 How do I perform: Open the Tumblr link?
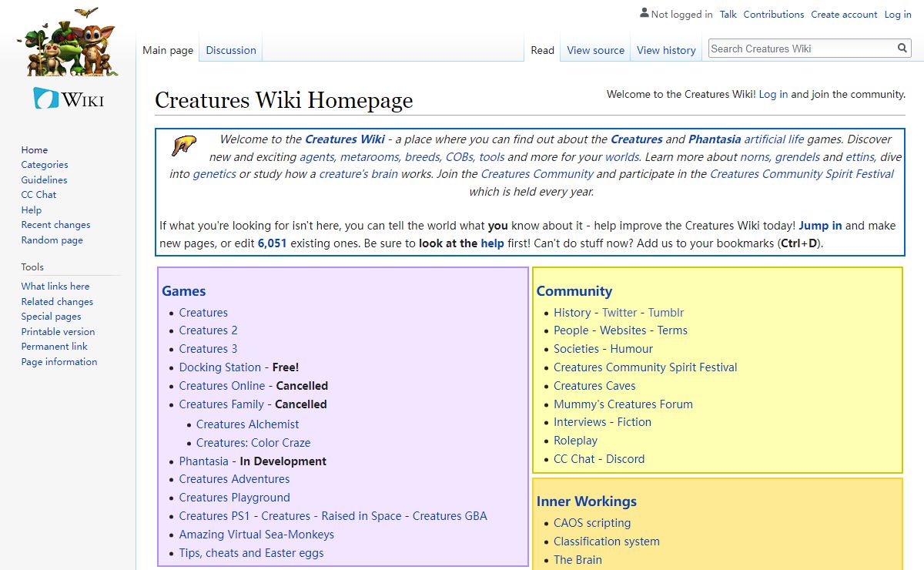point(666,312)
